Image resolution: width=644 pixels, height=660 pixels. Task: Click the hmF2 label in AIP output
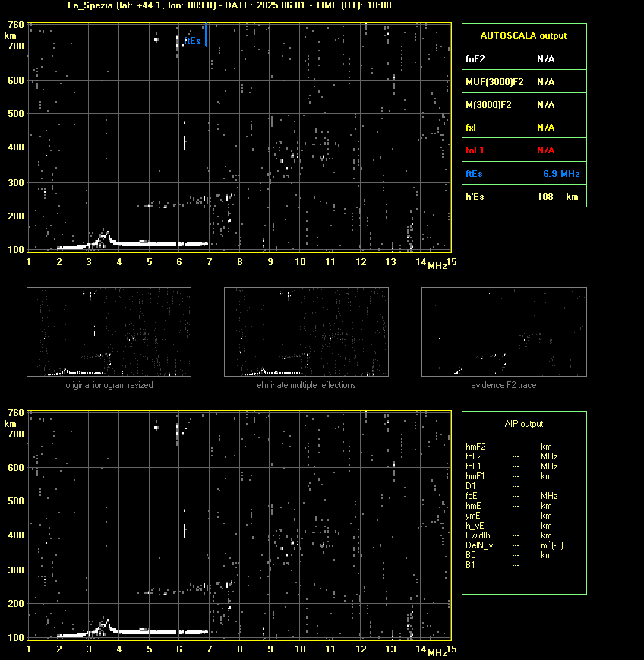point(475,447)
